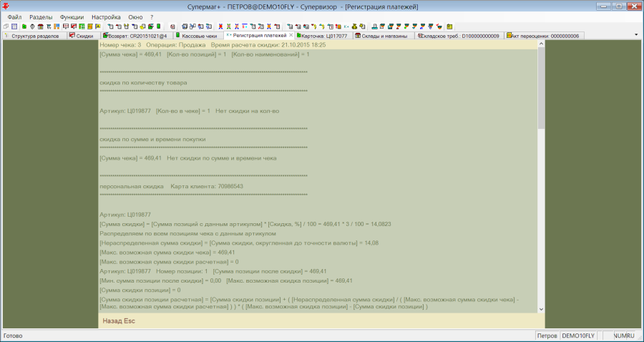Click the DEMO10FLY status bar cell

click(x=578, y=336)
